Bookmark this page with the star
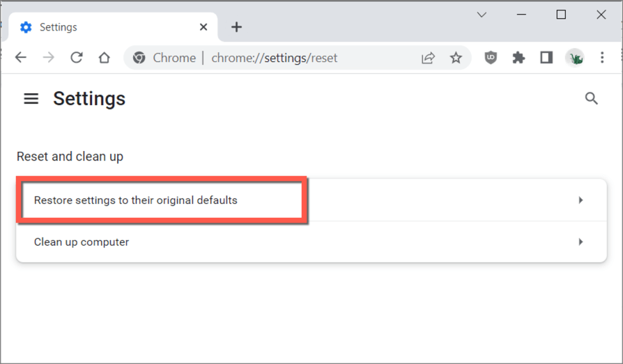The width and height of the screenshot is (623, 364). click(456, 58)
